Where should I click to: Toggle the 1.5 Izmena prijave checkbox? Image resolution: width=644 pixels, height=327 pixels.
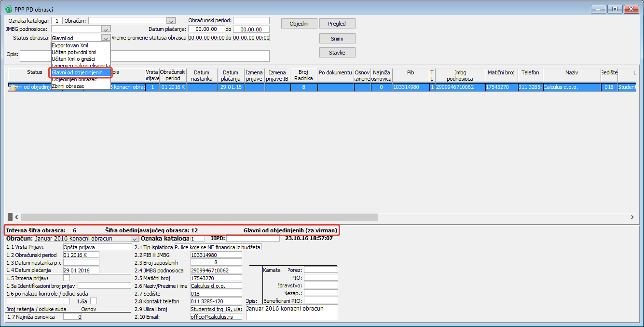(67, 278)
